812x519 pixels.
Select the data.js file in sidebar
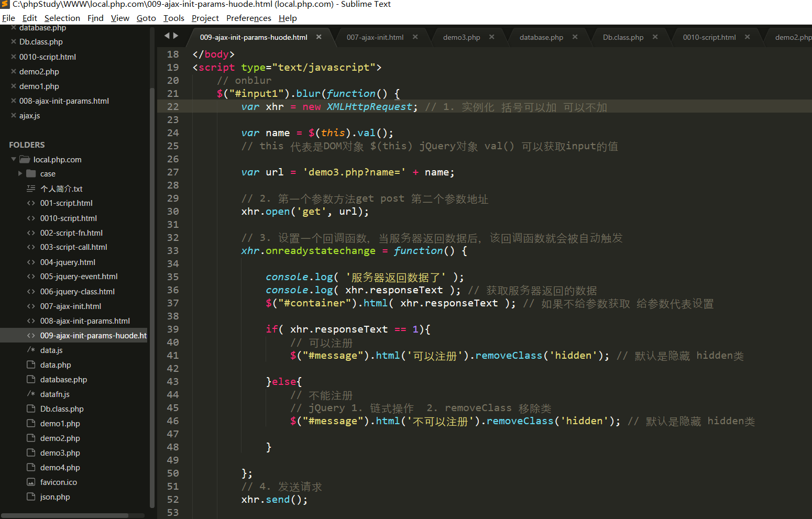51,350
